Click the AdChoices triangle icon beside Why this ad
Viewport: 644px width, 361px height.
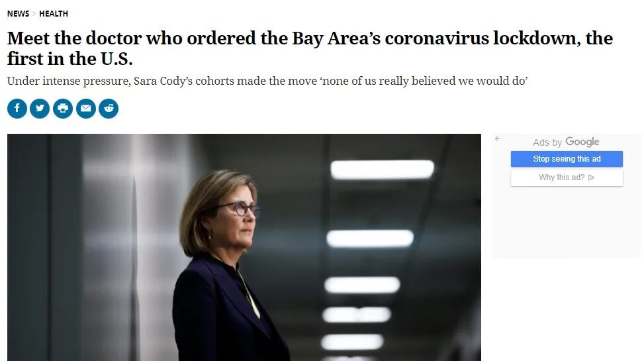592,178
